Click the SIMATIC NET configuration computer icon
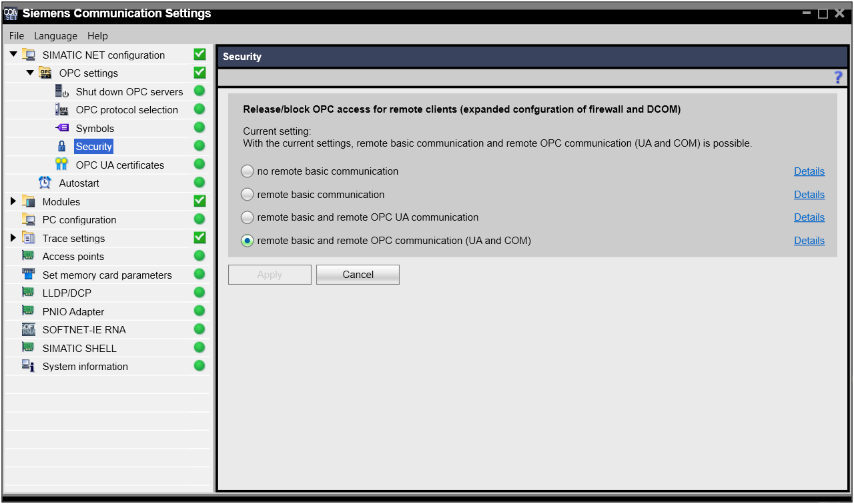Screen dimensions: 854x504 coord(29,55)
